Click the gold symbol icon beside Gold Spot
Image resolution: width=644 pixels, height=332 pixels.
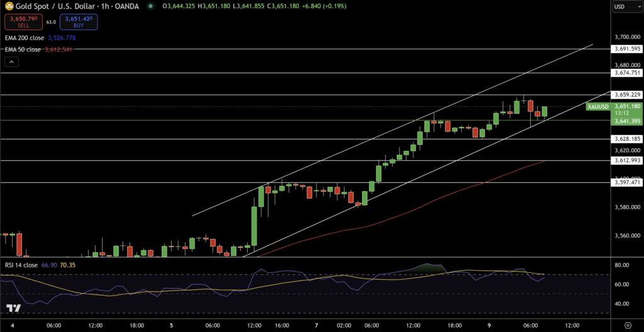[x=9, y=6]
